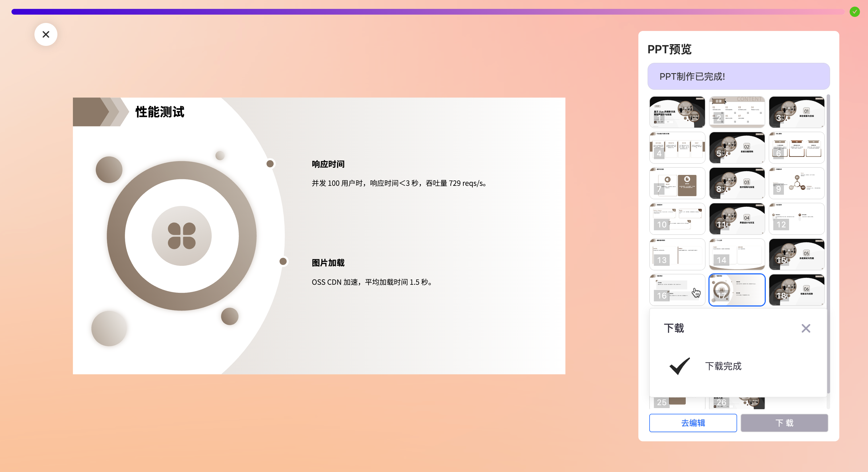Select slide 2 目录 thumbnail
The image size is (868, 472).
pos(737,112)
